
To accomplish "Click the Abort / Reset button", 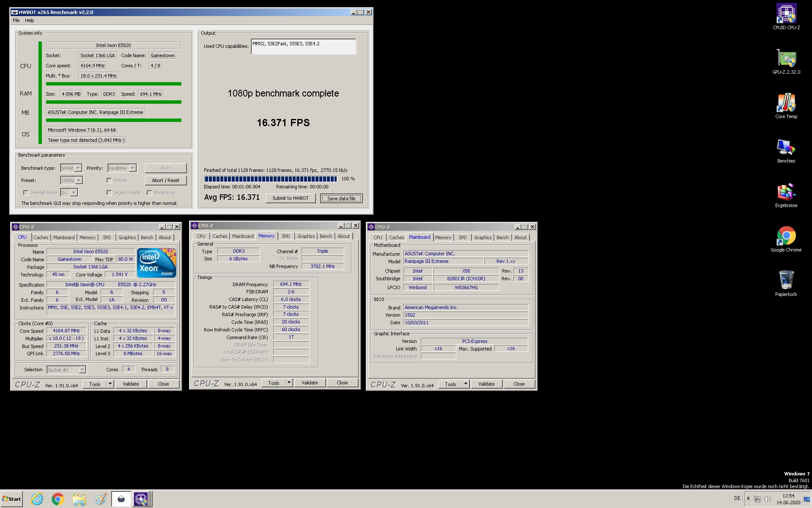I will click(x=166, y=180).
